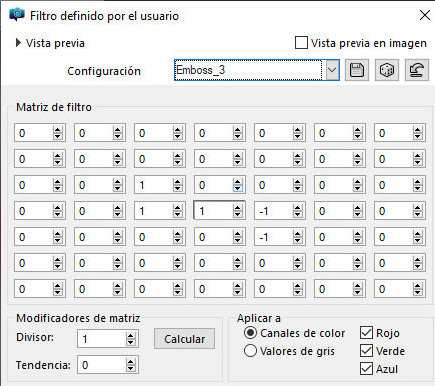The height and width of the screenshot is (386, 435).
Task: Click the Calcular button
Action: click(x=184, y=339)
